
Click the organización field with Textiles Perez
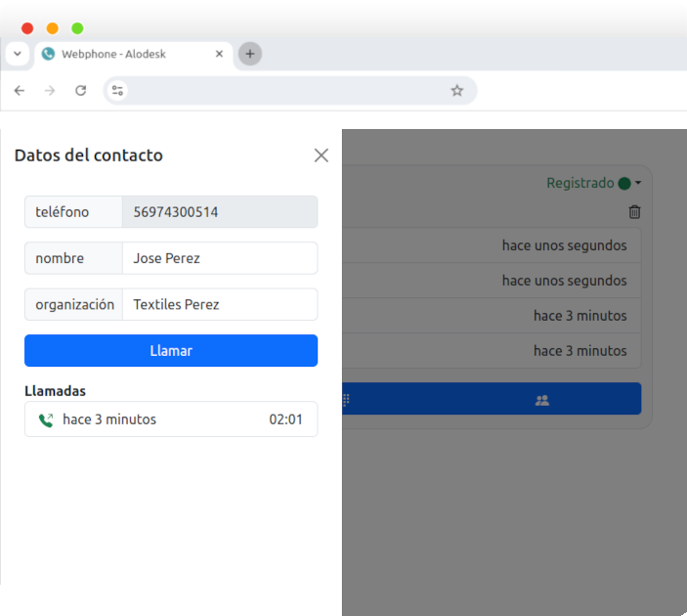click(219, 305)
